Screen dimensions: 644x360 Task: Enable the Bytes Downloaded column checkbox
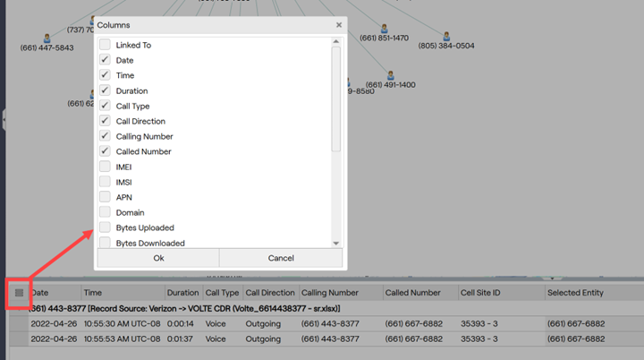(x=105, y=243)
